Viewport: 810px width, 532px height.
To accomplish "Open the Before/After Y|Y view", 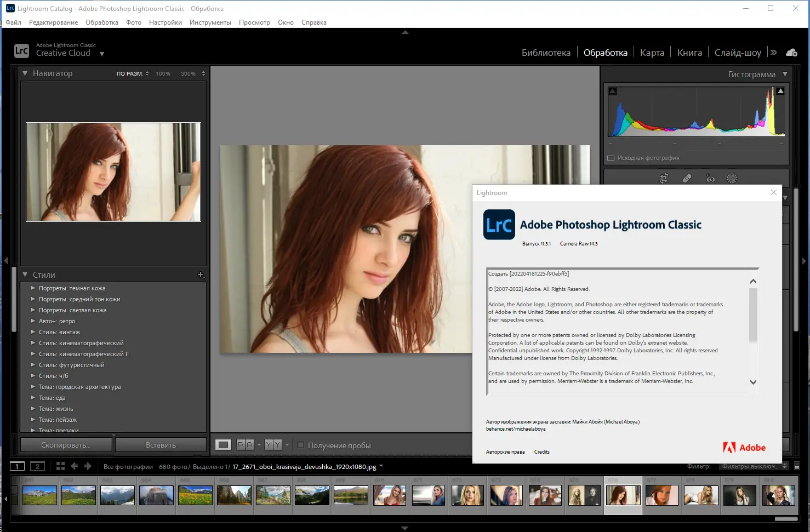I will point(272,445).
